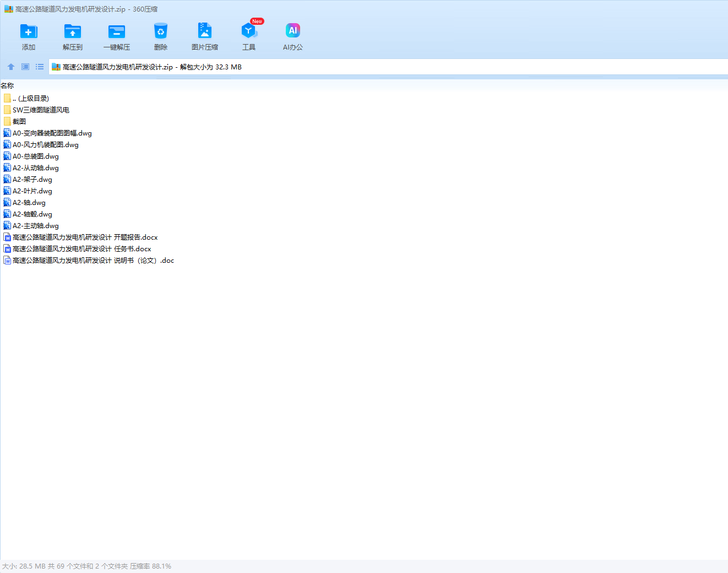Switch to list view mode button
Image resolution: width=728 pixels, height=573 pixels.
coord(40,67)
